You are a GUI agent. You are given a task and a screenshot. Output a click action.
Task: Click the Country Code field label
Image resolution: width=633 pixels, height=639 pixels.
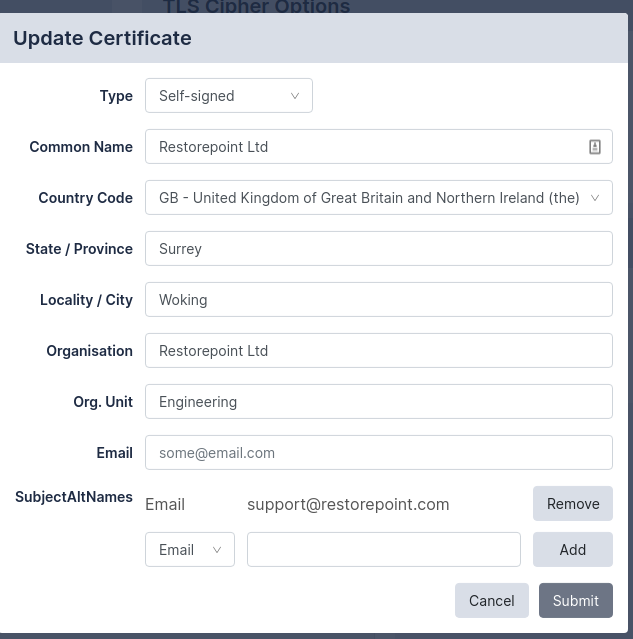tap(85, 198)
